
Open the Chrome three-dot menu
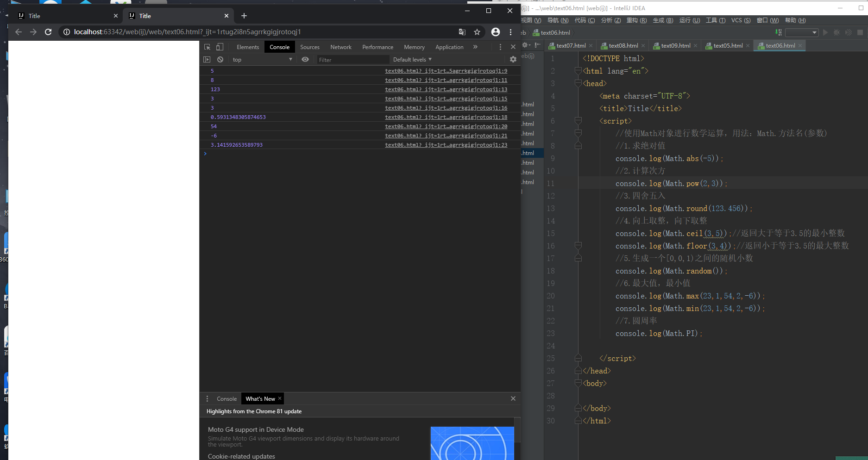click(510, 32)
